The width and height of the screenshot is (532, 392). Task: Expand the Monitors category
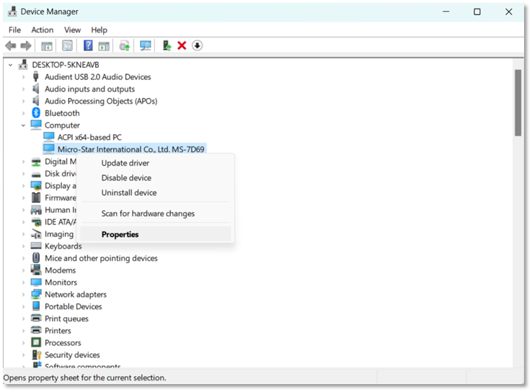pos(23,282)
